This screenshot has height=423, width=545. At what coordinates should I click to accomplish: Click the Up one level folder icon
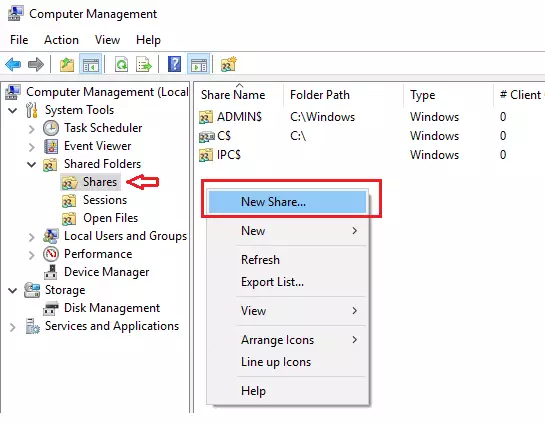pos(67,65)
